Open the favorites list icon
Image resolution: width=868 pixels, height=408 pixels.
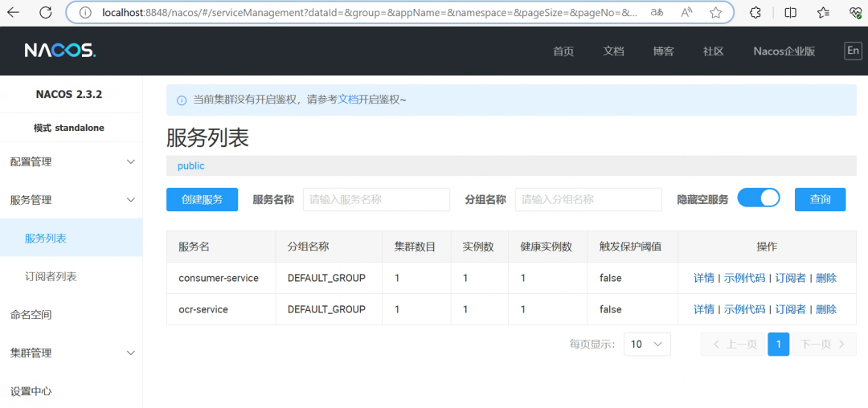(823, 13)
